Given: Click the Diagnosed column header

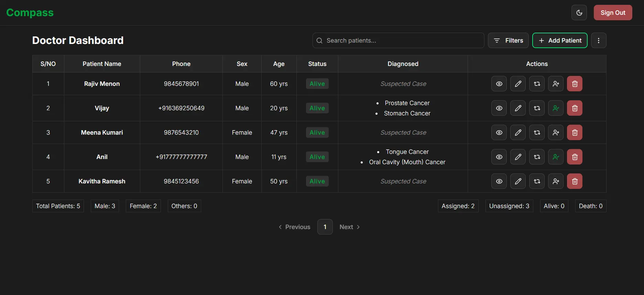Looking at the screenshot, I should 403,64.
